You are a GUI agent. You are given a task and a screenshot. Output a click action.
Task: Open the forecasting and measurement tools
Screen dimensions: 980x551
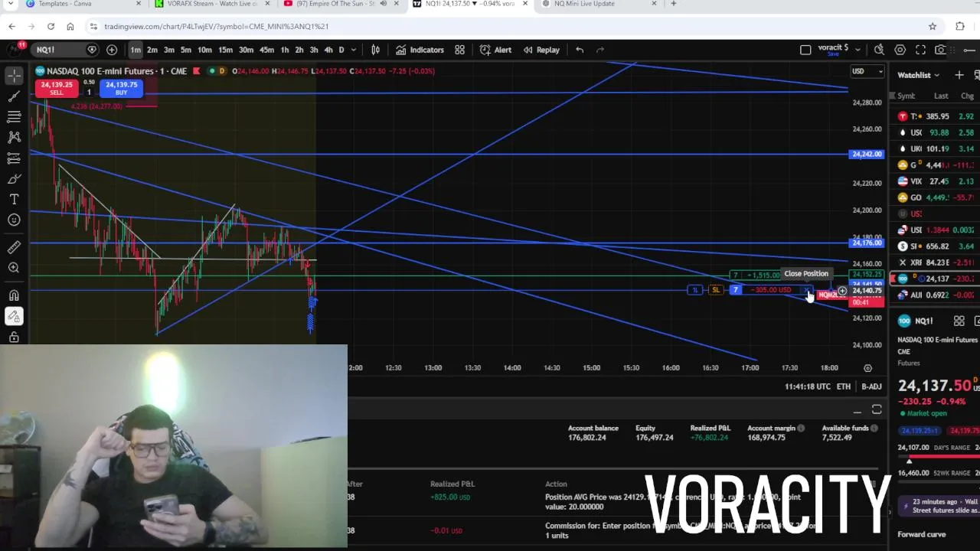coord(14,158)
